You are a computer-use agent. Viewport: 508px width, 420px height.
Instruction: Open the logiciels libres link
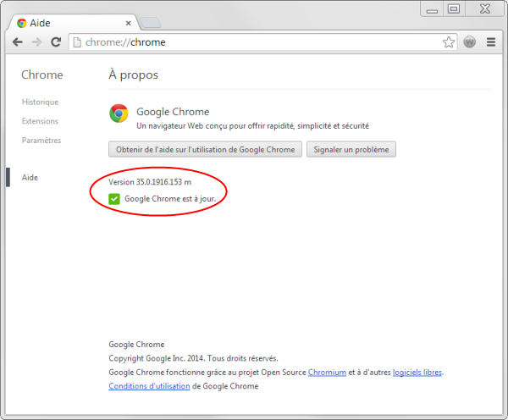pos(417,373)
